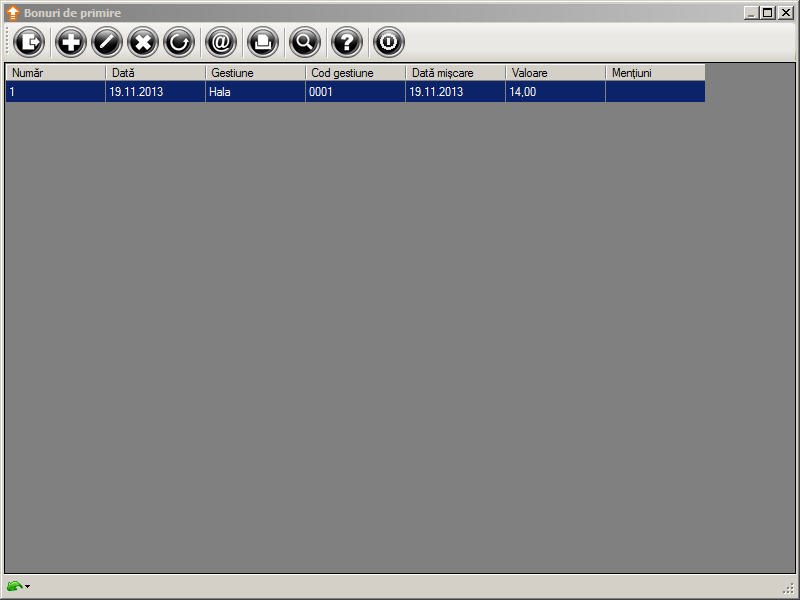Viewport: 800px width, 600px height.
Task: Print the receipt with printer icon
Action: [x=263, y=42]
